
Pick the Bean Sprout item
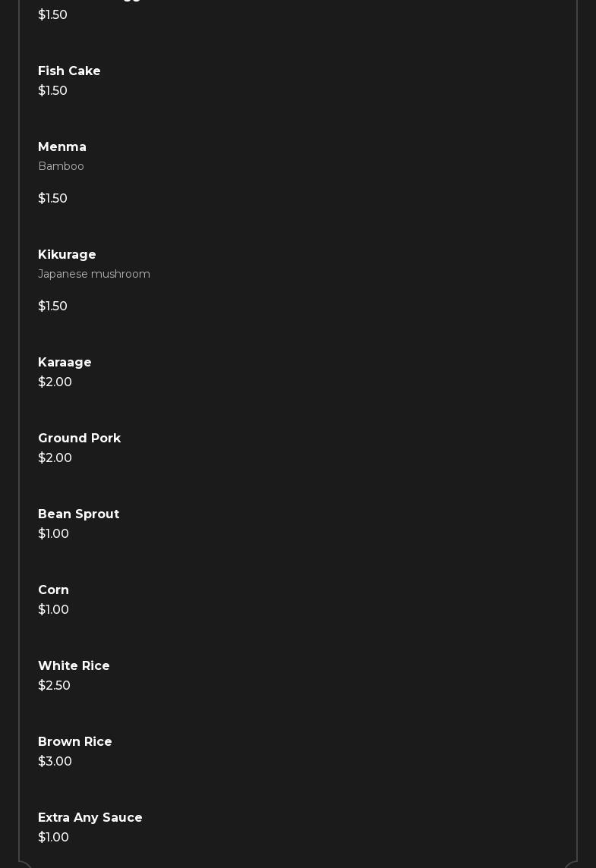click(78, 514)
